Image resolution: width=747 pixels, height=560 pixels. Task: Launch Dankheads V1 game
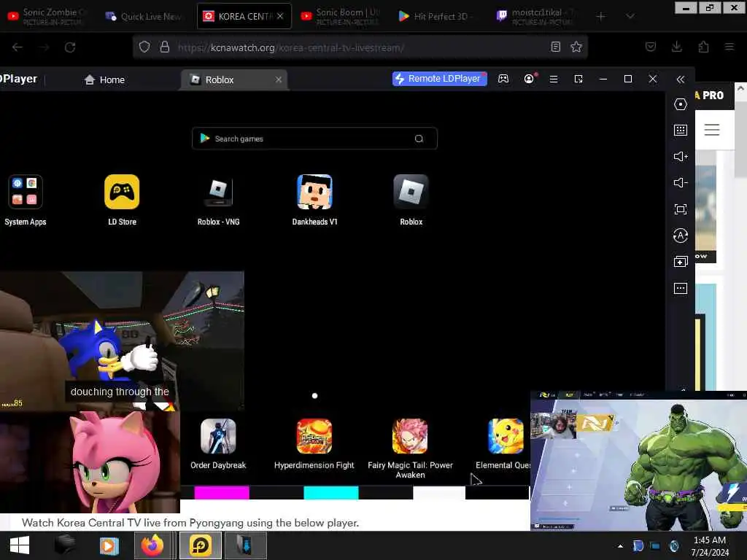click(x=314, y=192)
